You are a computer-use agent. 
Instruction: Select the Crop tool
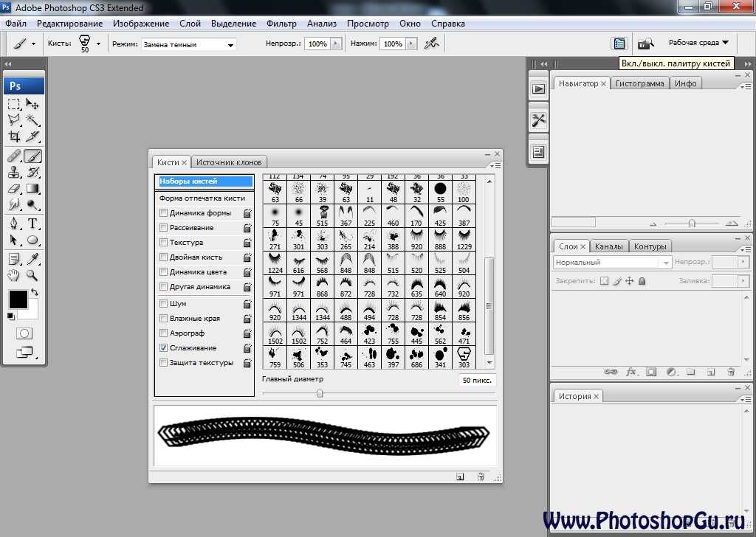point(14,136)
